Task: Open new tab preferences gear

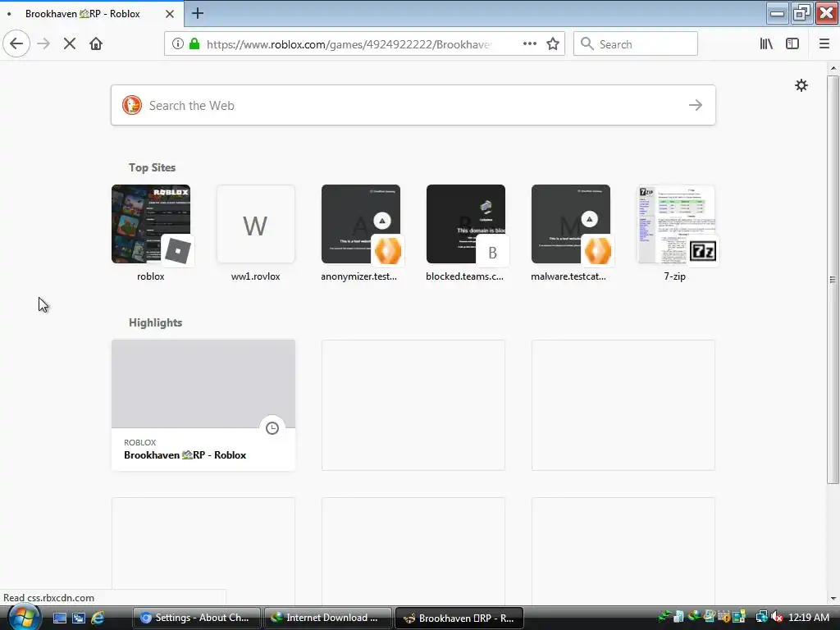Action: [801, 85]
